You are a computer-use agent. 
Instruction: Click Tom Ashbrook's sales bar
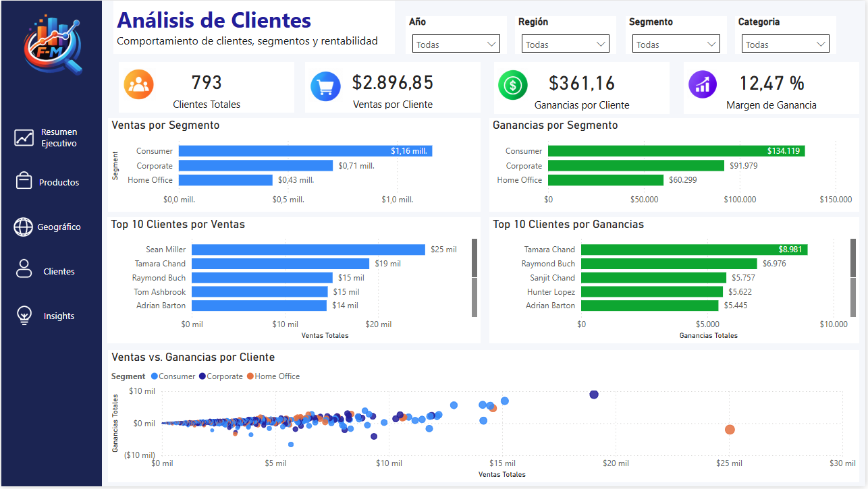coord(260,292)
